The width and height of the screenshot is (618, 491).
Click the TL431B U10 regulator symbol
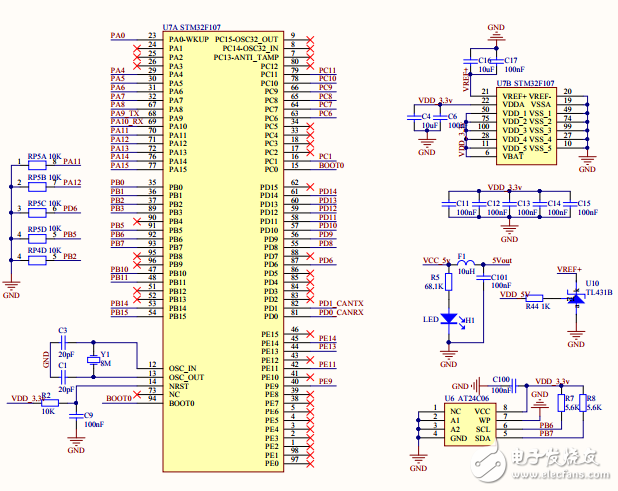(x=575, y=298)
